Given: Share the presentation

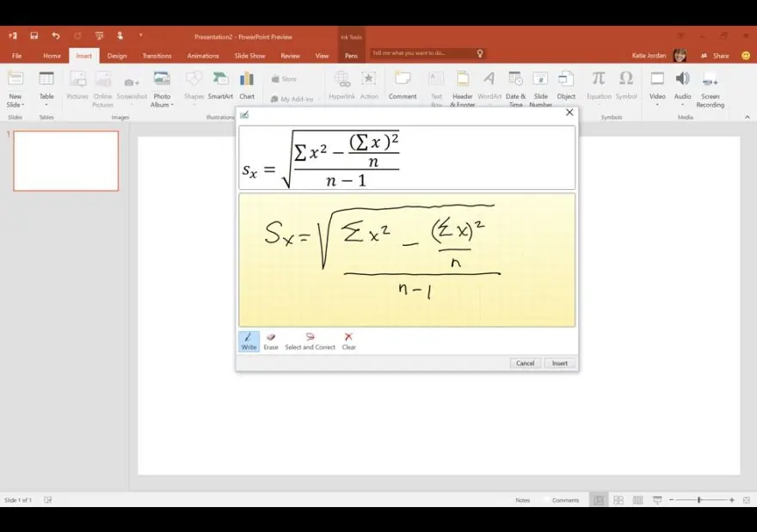Looking at the screenshot, I should (x=715, y=56).
